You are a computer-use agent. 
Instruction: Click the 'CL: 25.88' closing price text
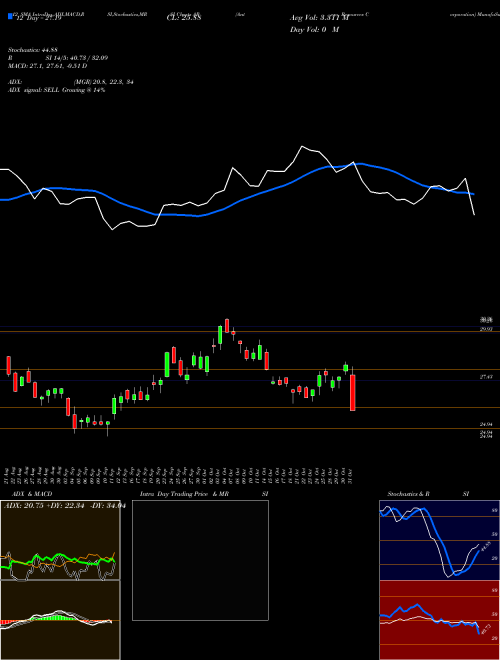coord(184,18)
